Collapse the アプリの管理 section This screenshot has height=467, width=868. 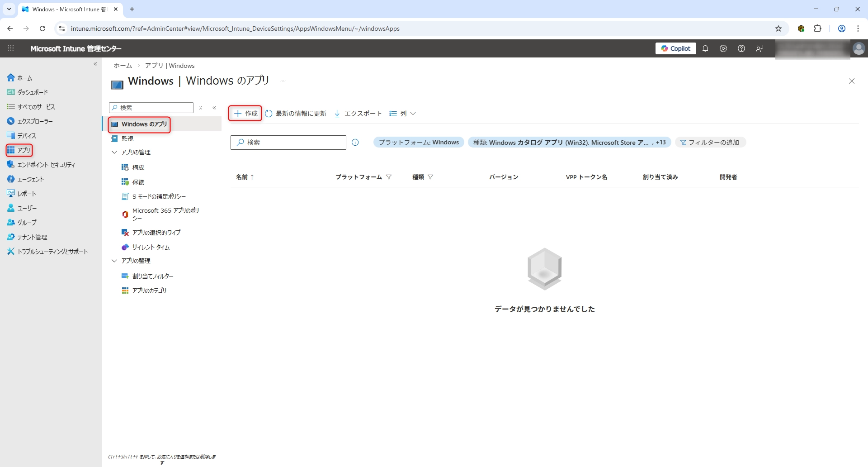coord(114,152)
